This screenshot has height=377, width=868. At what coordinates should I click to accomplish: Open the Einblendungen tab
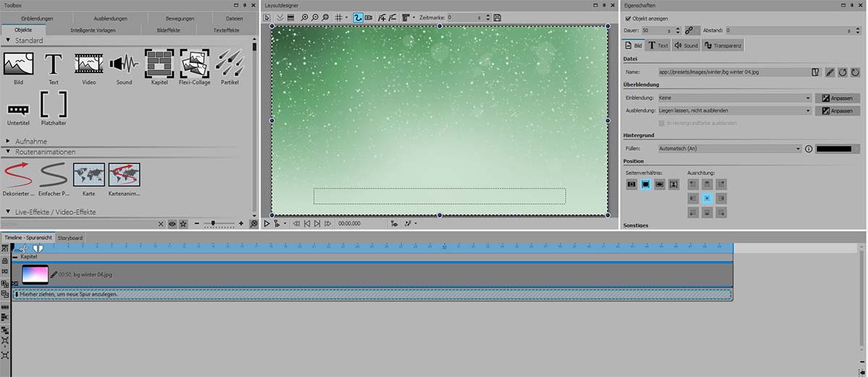(x=37, y=17)
